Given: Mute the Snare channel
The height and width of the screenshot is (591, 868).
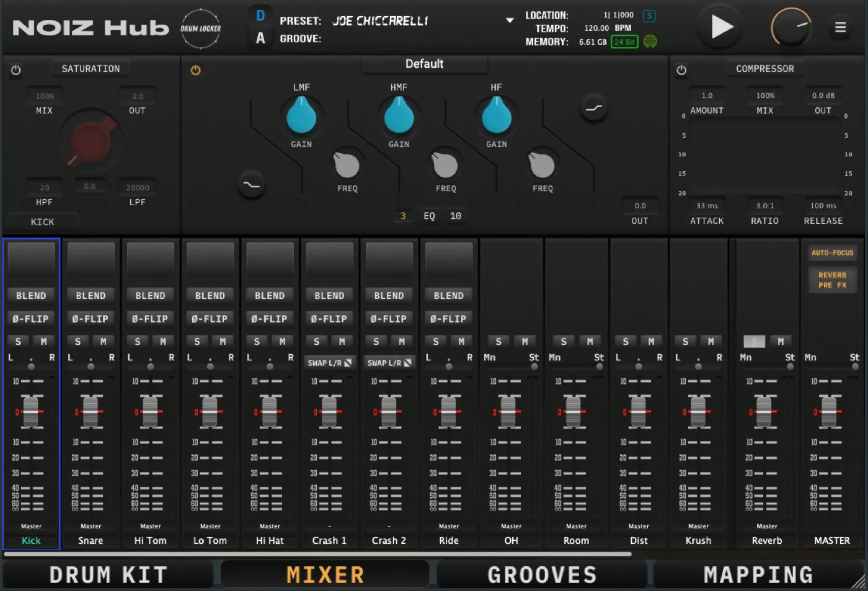Looking at the screenshot, I should pyautogui.click(x=104, y=341).
